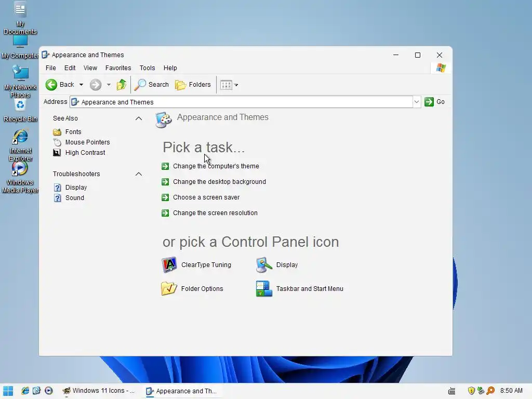Expand the Address bar dropdown chevron

tap(417, 102)
